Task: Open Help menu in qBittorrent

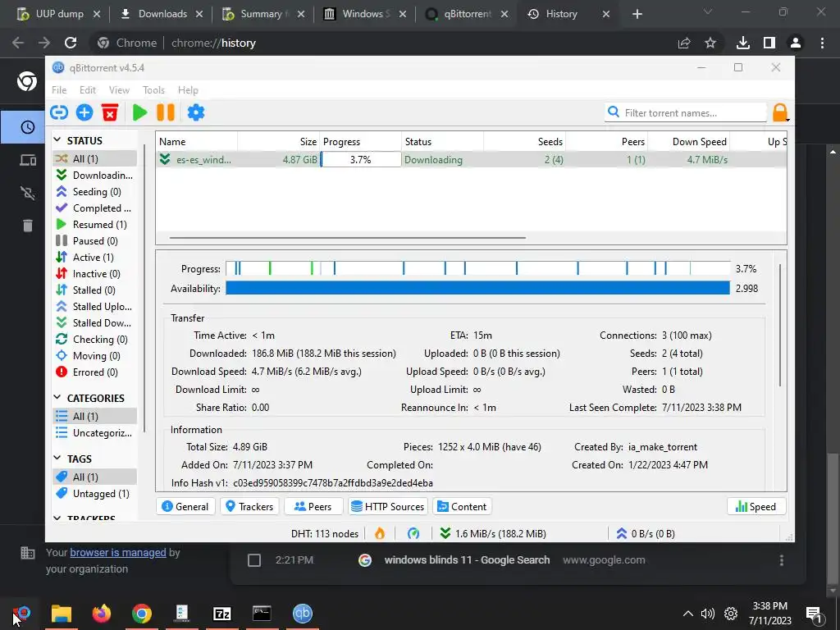Action: coord(188,90)
